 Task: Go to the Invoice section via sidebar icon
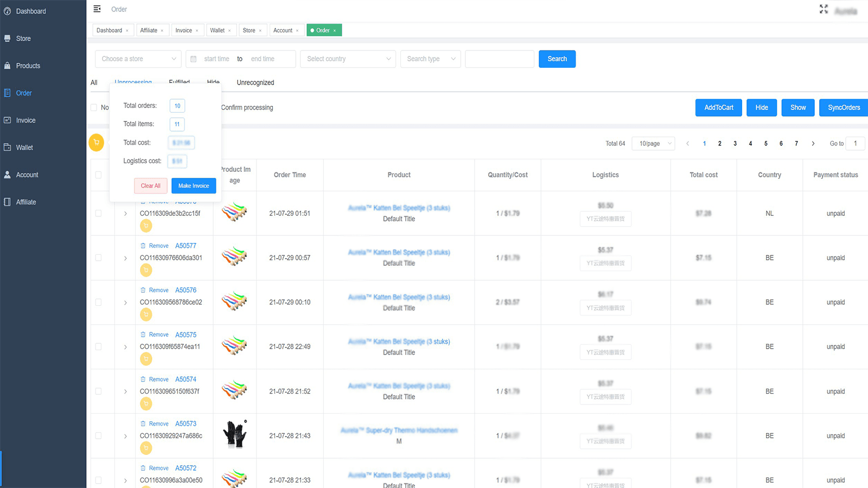coord(24,120)
